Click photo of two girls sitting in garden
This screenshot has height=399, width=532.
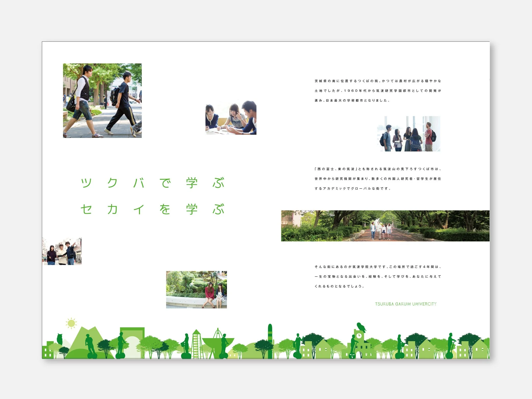pyautogui.click(x=196, y=290)
